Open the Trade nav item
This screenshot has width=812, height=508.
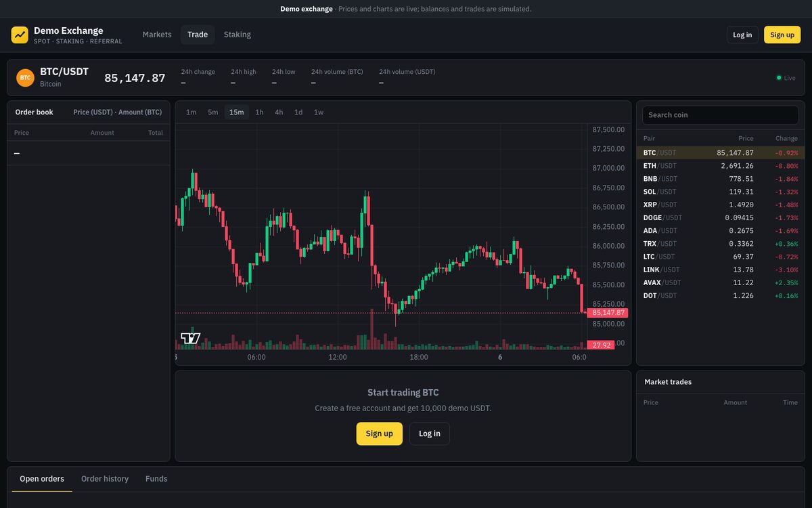point(198,35)
